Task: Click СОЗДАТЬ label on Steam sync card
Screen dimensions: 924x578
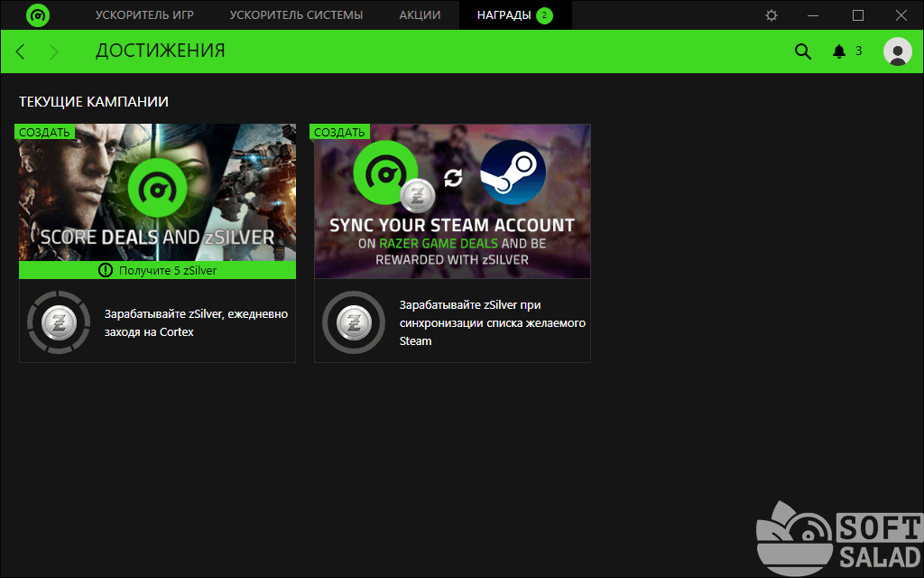Action: click(x=339, y=132)
